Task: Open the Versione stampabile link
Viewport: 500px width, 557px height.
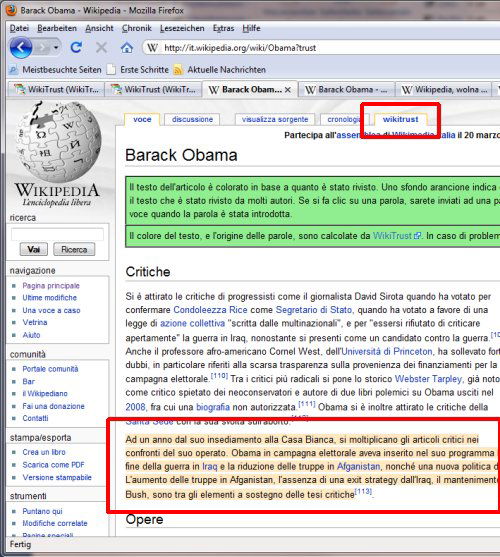Action: tap(57, 477)
